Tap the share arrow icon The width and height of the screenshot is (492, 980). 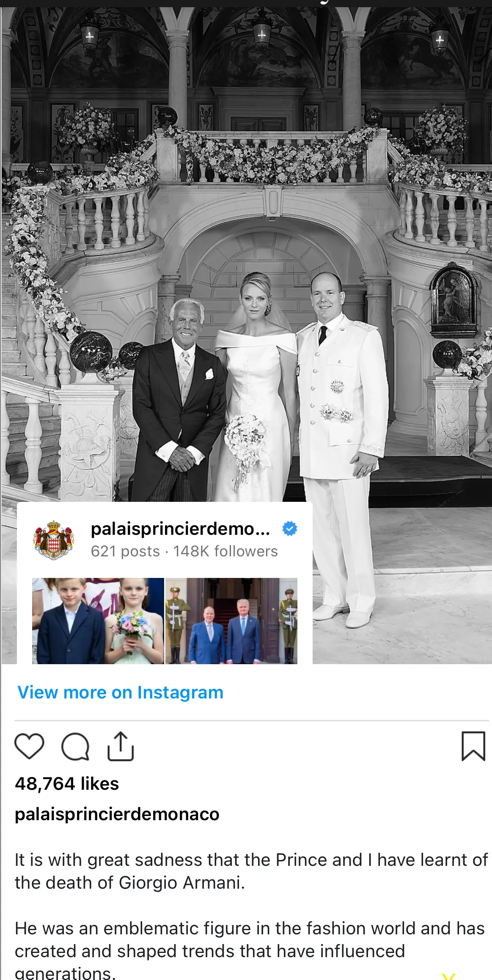pos(121,746)
